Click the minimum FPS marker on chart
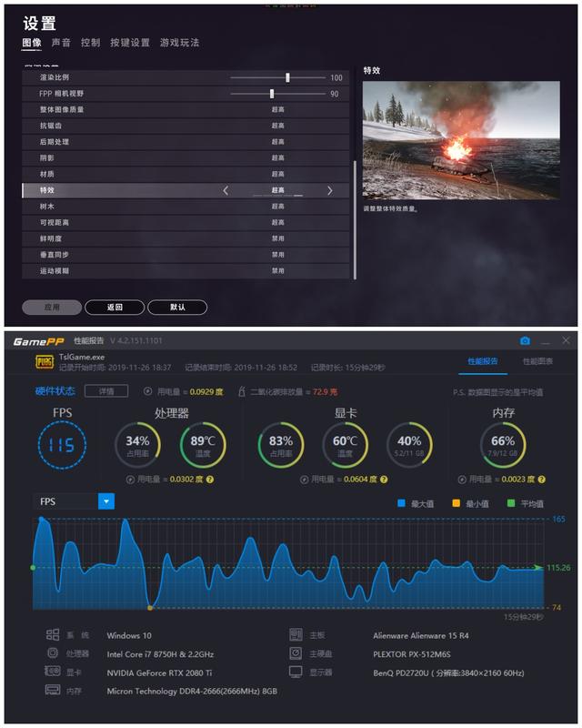 tap(150, 608)
